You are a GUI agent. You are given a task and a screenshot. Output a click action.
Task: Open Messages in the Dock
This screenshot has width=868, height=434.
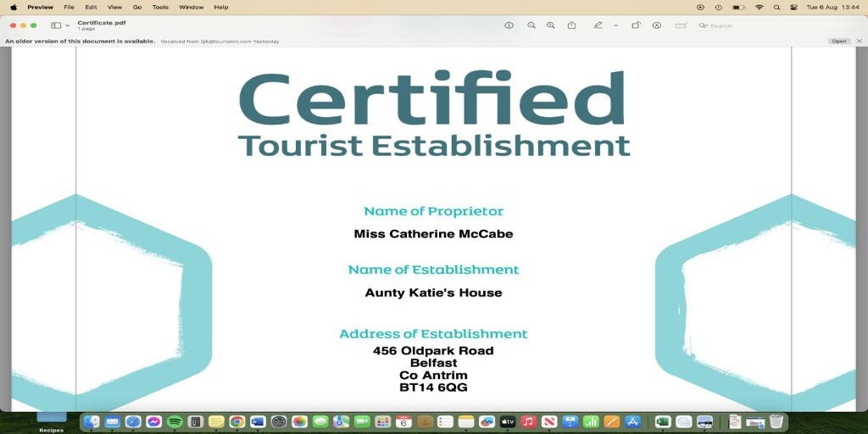click(320, 422)
